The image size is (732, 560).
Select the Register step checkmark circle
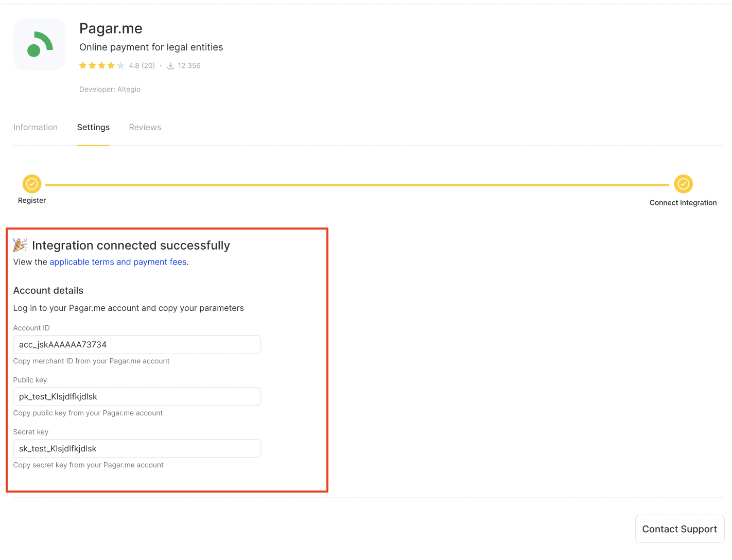[x=32, y=184]
